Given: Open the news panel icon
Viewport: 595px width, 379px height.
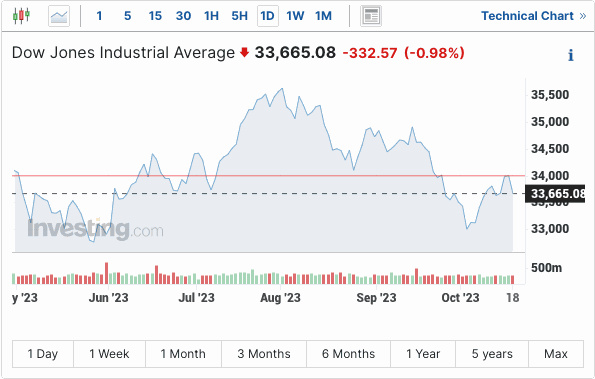Looking at the screenshot, I should coord(371,16).
